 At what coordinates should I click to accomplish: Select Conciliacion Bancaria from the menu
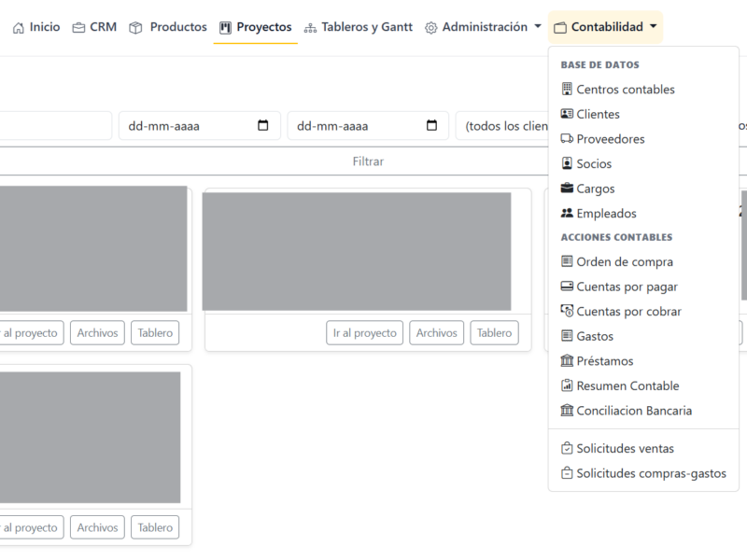point(633,411)
